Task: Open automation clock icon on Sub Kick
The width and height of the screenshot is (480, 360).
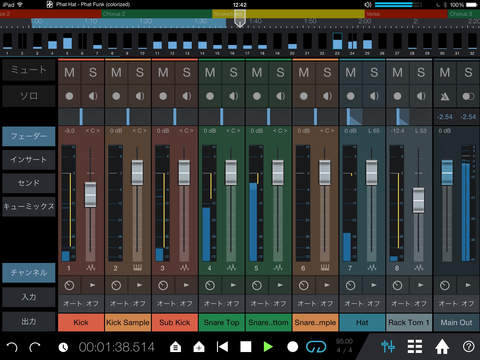Action: point(163,285)
